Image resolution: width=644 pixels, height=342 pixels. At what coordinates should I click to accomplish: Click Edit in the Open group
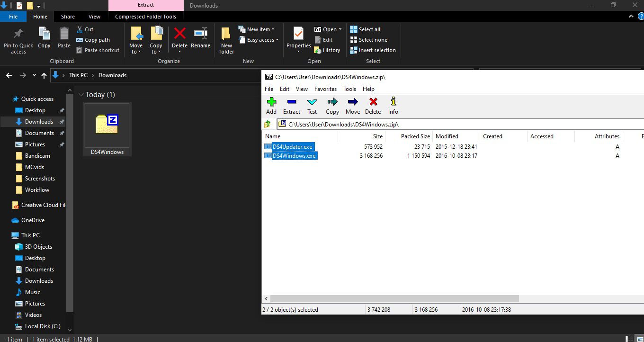tap(323, 40)
